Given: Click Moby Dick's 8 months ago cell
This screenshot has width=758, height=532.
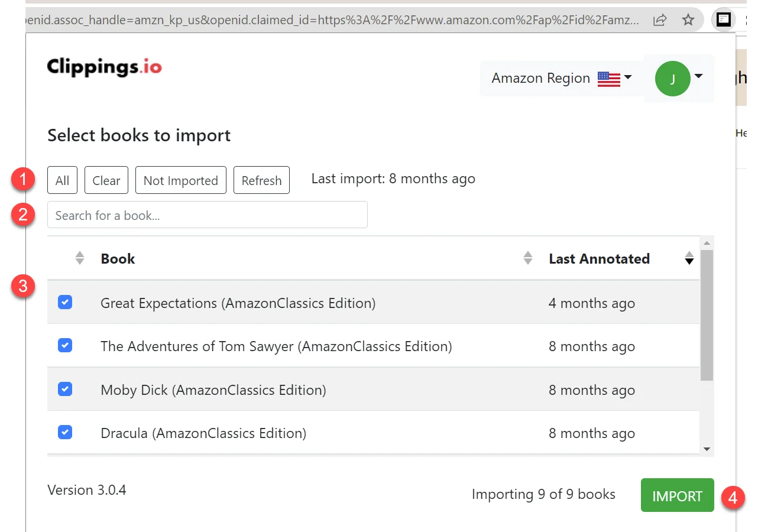Looking at the screenshot, I should point(592,390).
